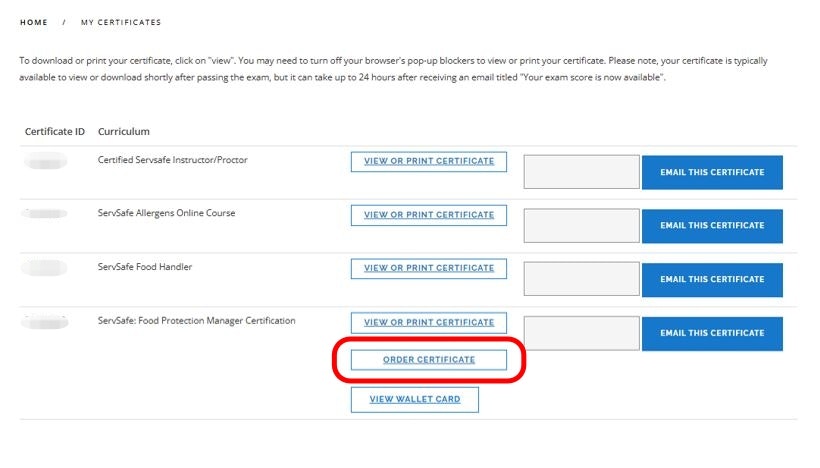This screenshot has width=820, height=468.
Task: View or print the Food Handler certificate
Action: tap(429, 268)
